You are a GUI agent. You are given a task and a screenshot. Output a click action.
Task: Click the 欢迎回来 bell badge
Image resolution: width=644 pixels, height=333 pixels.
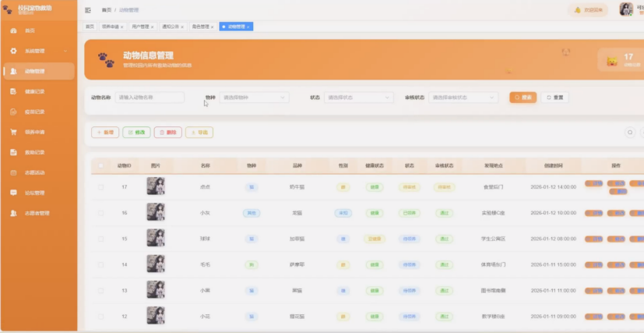588,10
